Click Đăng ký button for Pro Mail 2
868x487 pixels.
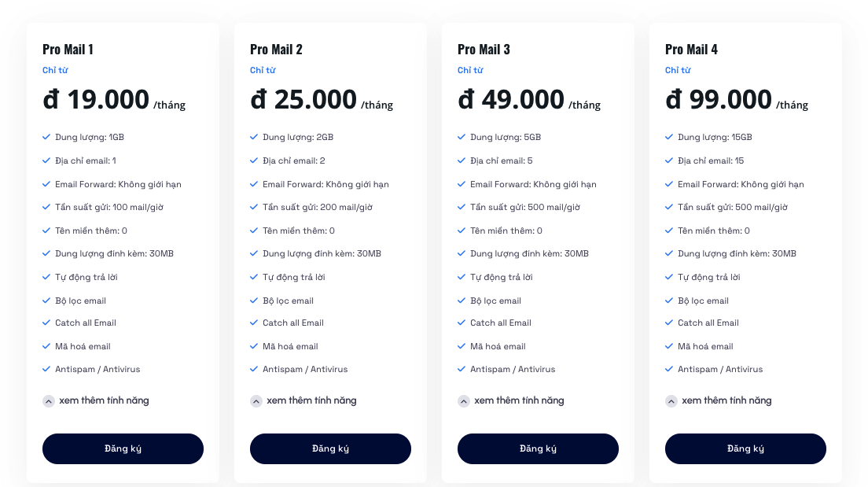[330, 448]
